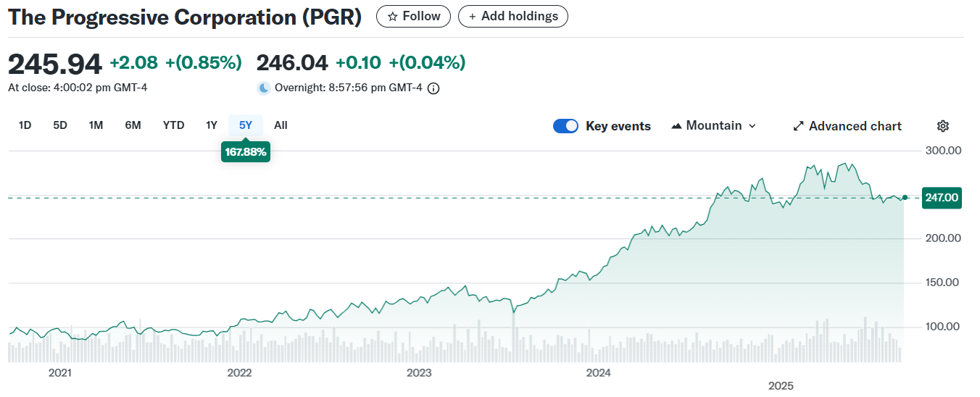980x397 pixels.
Task: Switch to the 5D range
Action: (60, 125)
